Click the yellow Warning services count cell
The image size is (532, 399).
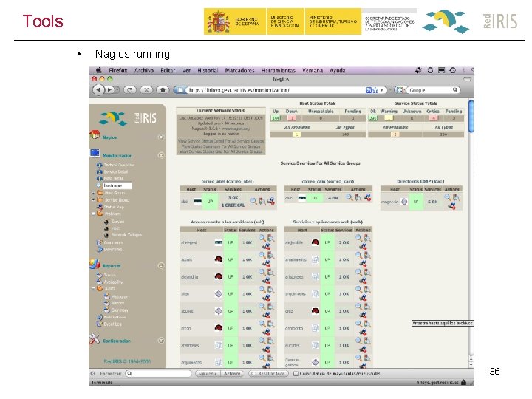click(389, 118)
